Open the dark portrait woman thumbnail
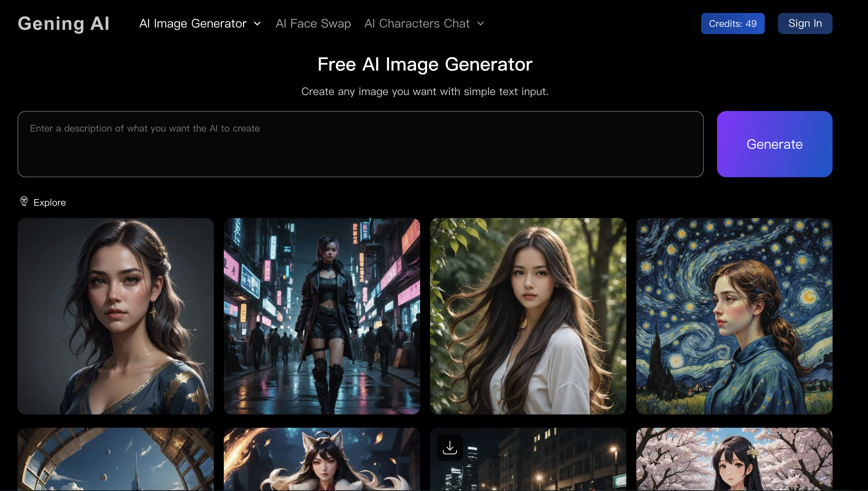This screenshot has height=491, width=868. 116,316
